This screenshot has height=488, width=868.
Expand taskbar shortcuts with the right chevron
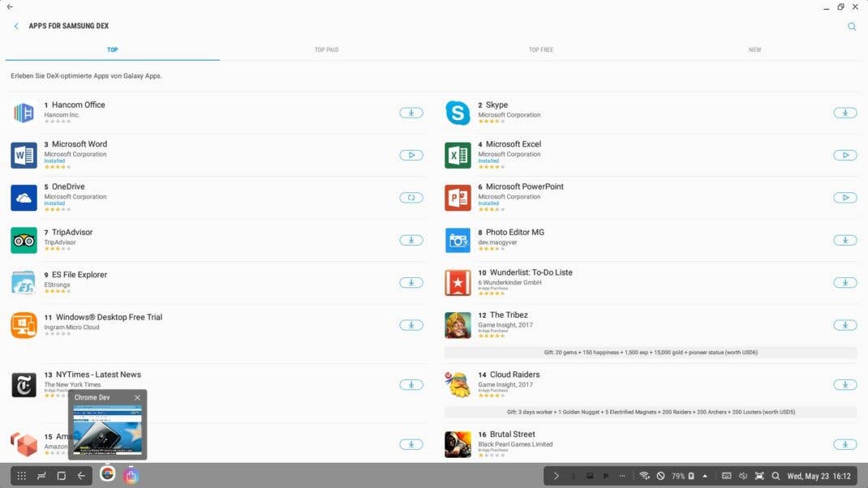556,476
